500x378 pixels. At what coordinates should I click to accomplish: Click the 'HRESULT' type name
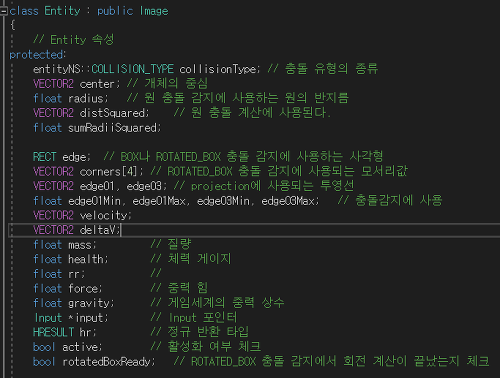pos(53,332)
